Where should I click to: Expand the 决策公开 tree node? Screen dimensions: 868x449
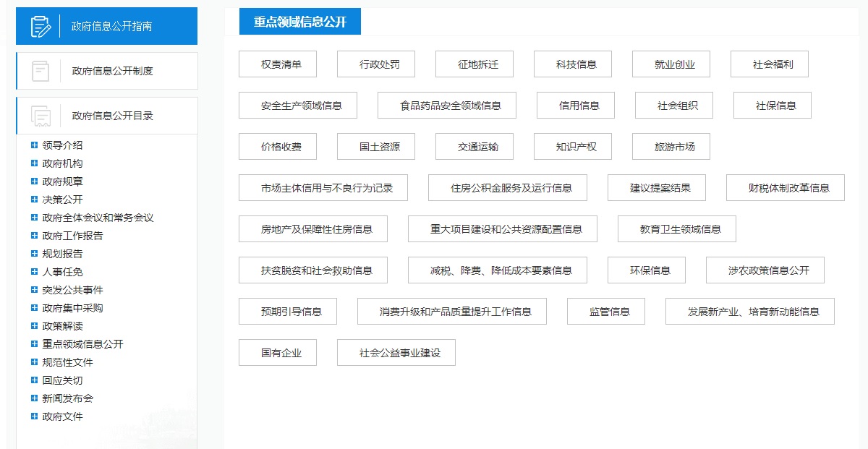coord(34,200)
